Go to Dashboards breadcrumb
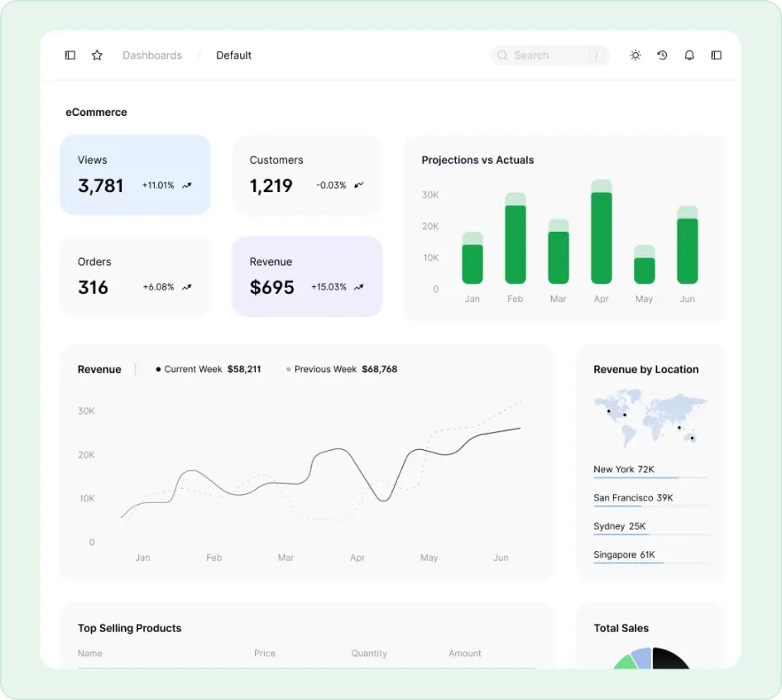The width and height of the screenshot is (782, 700). 152,55
